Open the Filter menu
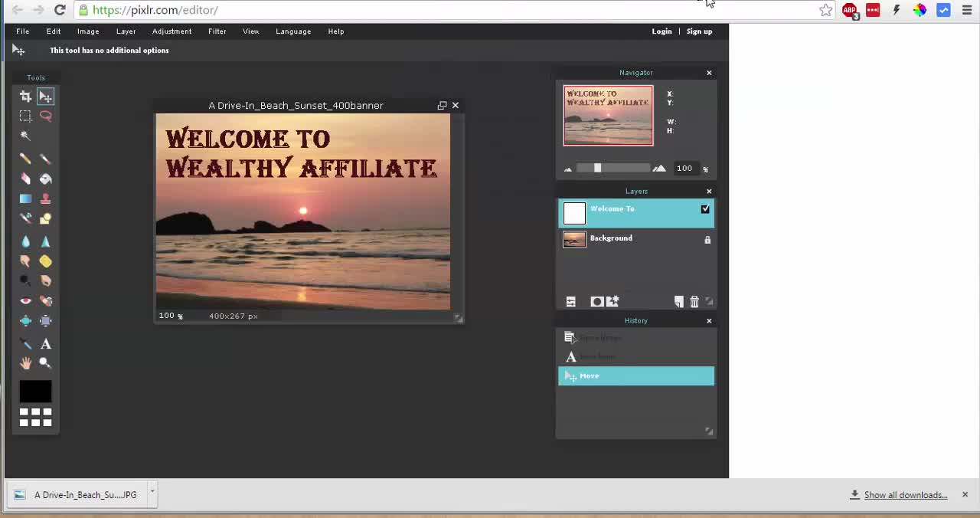980x518 pixels. 217,31
